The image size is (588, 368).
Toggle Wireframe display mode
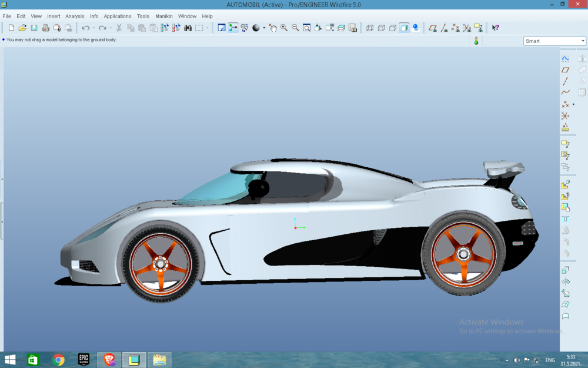(x=370, y=28)
